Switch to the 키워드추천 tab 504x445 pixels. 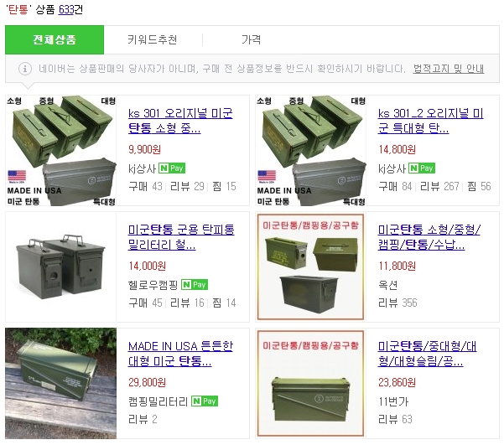click(153, 39)
